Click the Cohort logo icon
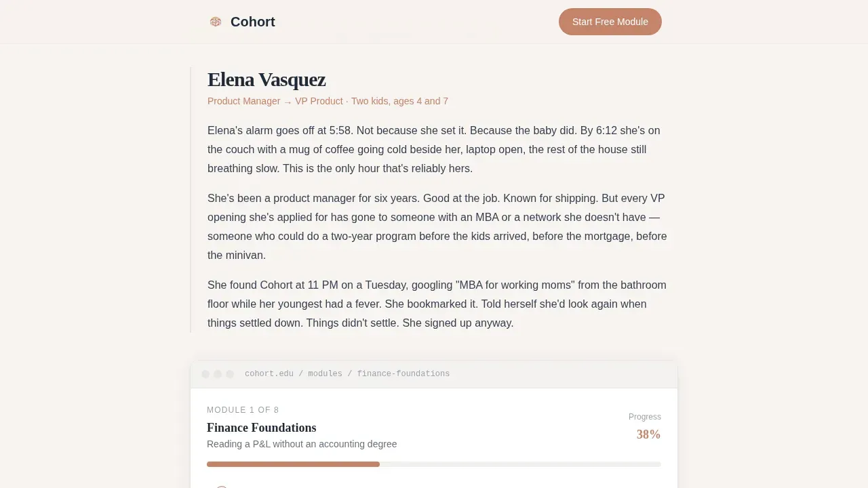This screenshot has height=488, width=868. point(216,22)
